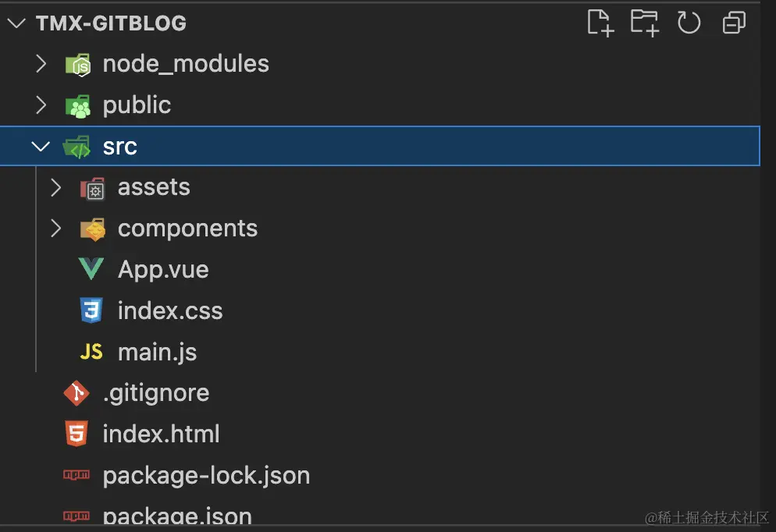Click the HTML5 icon beside index.html
Screen dimensions: 776x532
[77, 434]
